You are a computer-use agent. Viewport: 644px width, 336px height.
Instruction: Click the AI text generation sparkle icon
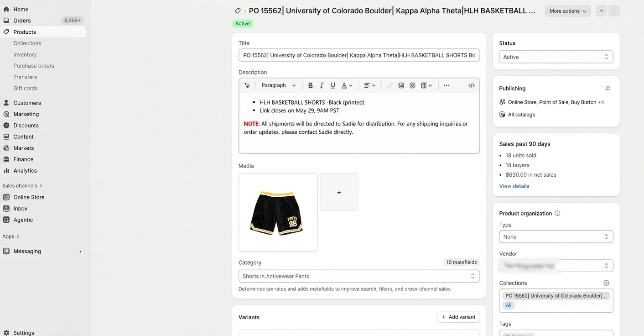click(x=247, y=85)
